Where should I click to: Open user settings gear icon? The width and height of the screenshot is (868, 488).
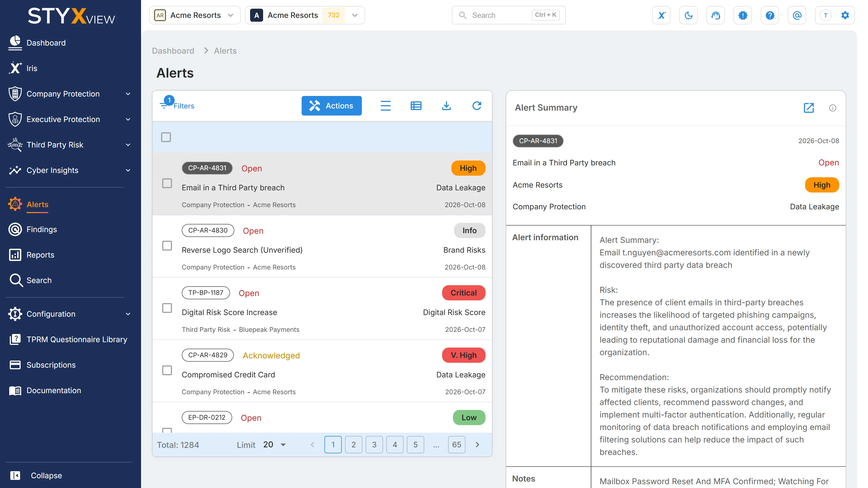pos(845,15)
